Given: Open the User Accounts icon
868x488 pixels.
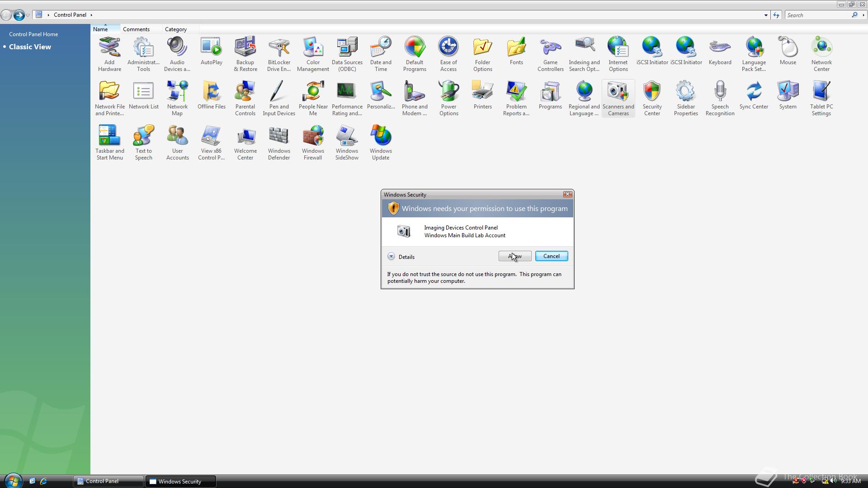Looking at the screenshot, I should pyautogui.click(x=177, y=142).
